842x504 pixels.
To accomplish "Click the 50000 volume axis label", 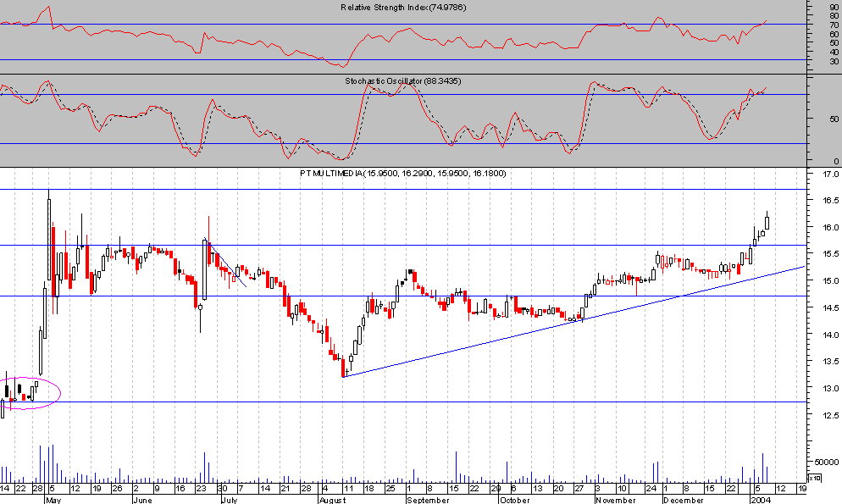I will point(827,462).
